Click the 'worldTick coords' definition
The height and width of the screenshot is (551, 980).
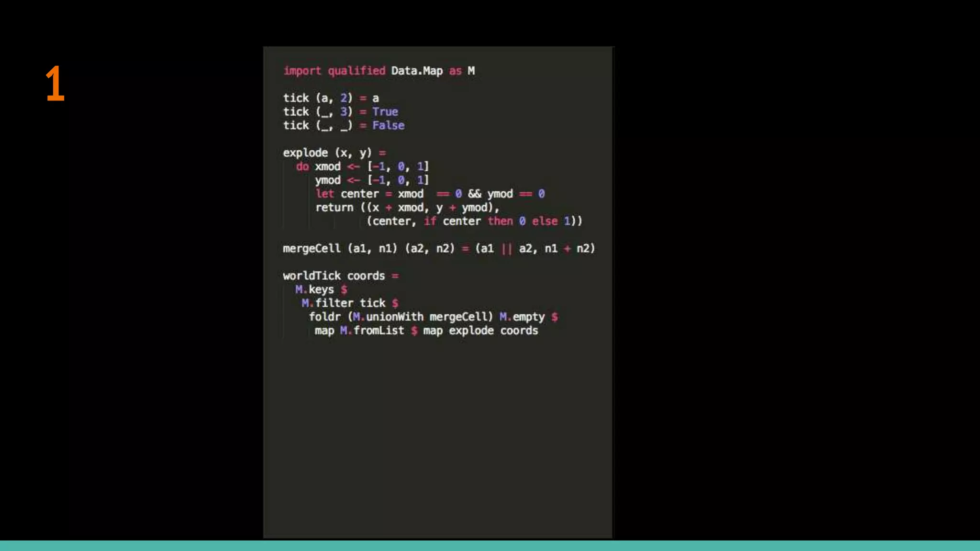[334, 276]
